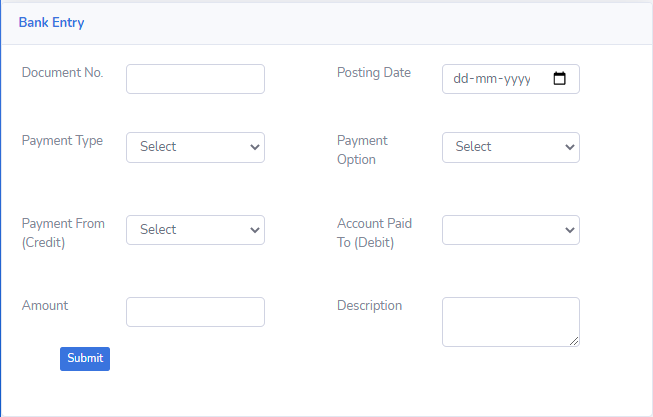The height and width of the screenshot is (417, 653).
Task: Focus the Description text area
Action: point(510,321)
